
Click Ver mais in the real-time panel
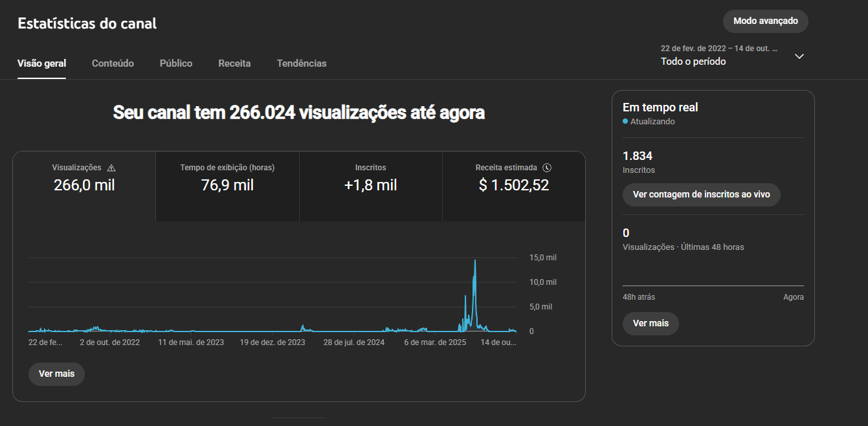pos(651,323)
